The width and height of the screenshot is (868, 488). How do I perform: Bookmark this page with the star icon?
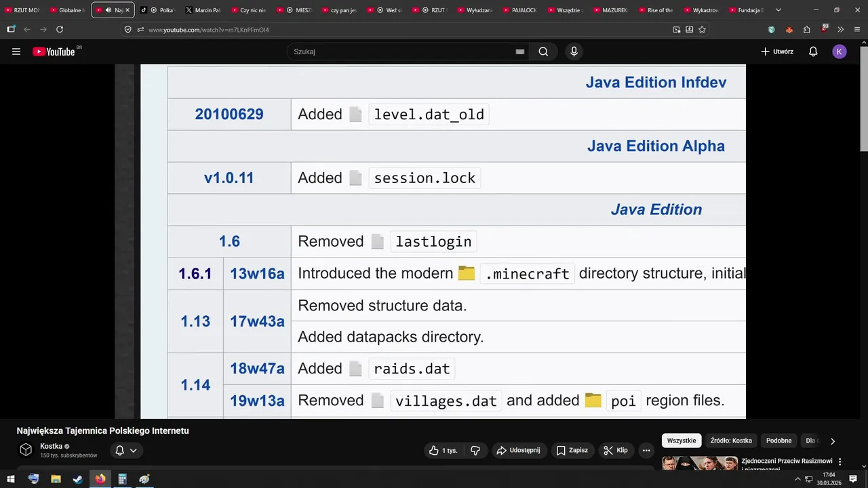(x=702, y=30)
